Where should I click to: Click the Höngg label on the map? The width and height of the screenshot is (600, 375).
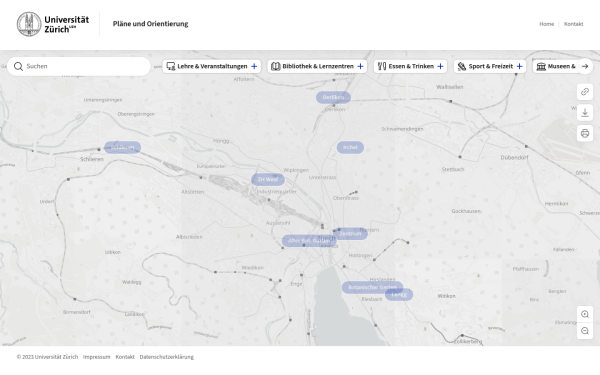pyautogui.click(x=221, y=141)
